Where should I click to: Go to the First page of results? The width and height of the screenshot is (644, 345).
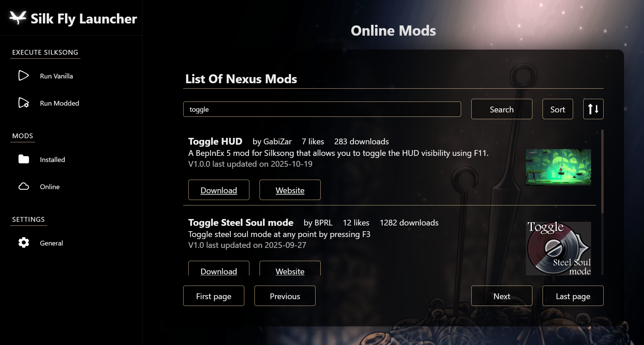pos(213,296)
